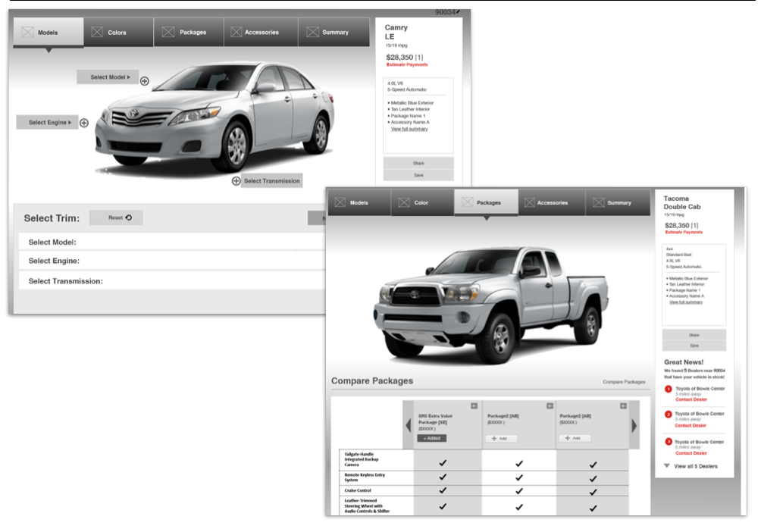Open Accessories tab in the Tacoma window
This screenshot has width=761, height=532.
tap(552, 202)
